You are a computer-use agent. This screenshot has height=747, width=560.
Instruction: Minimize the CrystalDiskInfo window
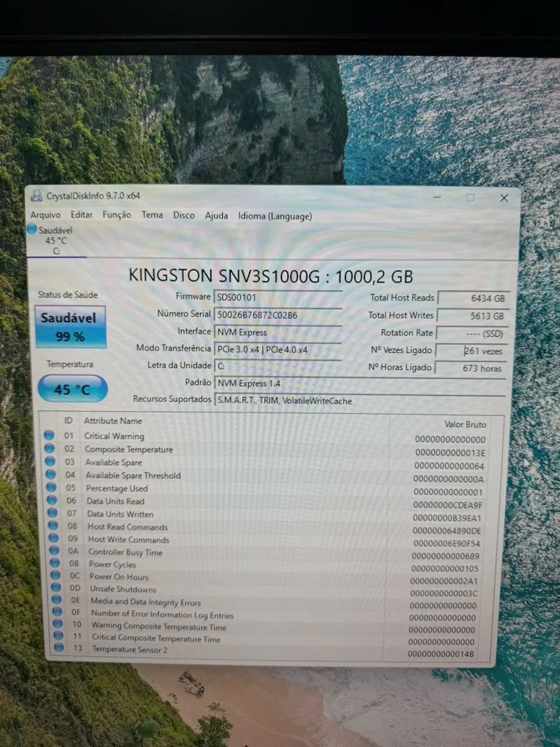tap(437, 197)
